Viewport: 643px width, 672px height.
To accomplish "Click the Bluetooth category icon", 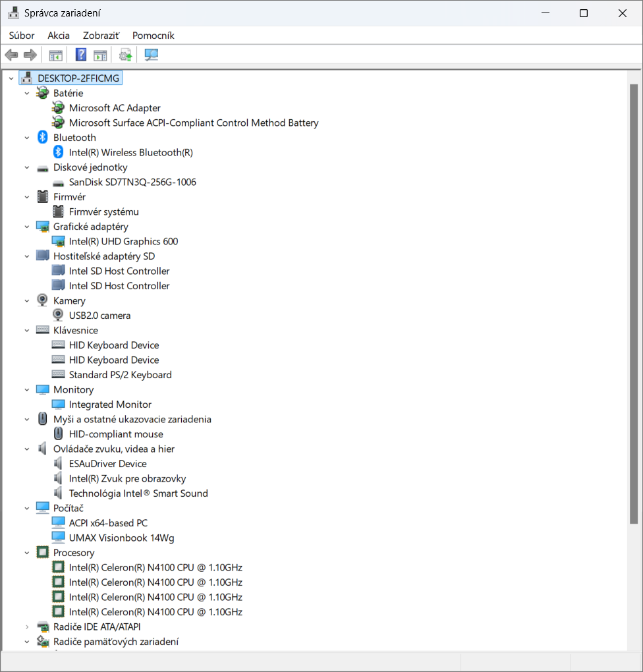I will pos(43,138).
